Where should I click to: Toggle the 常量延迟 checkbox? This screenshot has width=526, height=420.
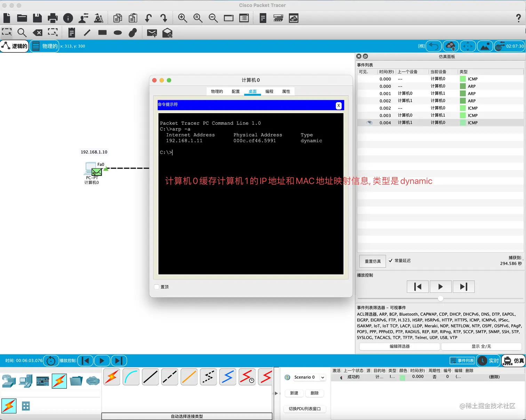point(391,260)
